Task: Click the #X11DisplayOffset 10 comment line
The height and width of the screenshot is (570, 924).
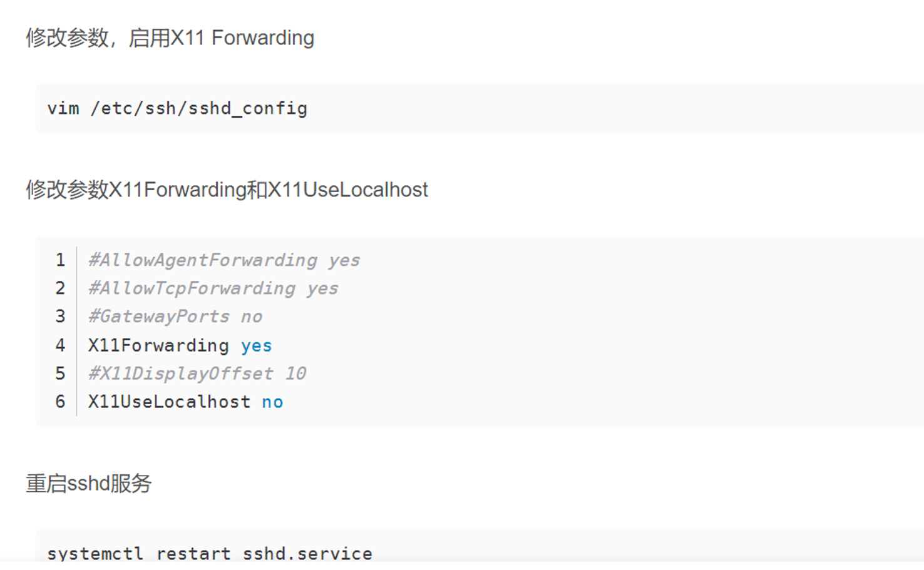Action: 197,374
